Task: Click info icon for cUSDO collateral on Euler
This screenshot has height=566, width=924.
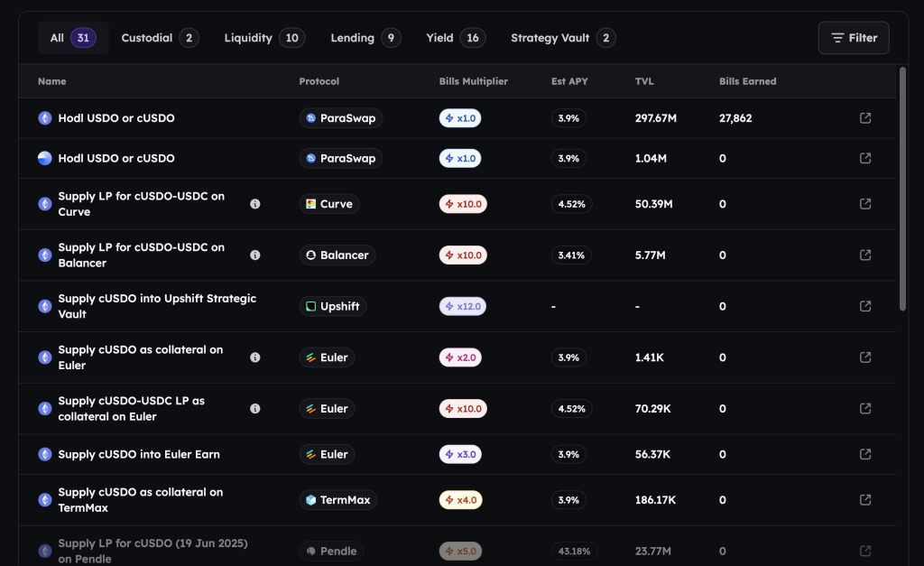Action: pyautogui.click(x=255, y=357)
